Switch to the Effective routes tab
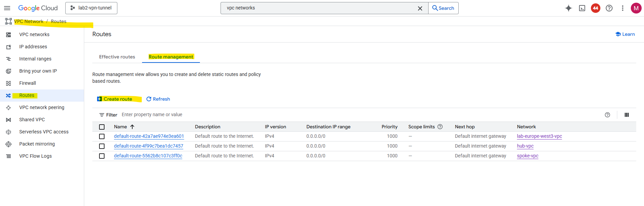Viewport: 644px width, 206px height. (x=117, y=57)
